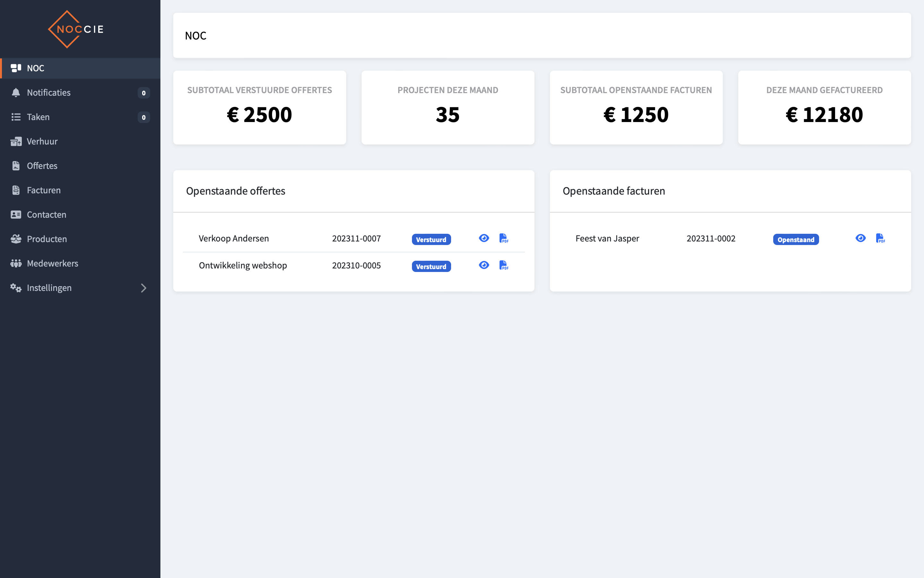
Task: Open Instellingen menu item
Action: click(80, 288)
